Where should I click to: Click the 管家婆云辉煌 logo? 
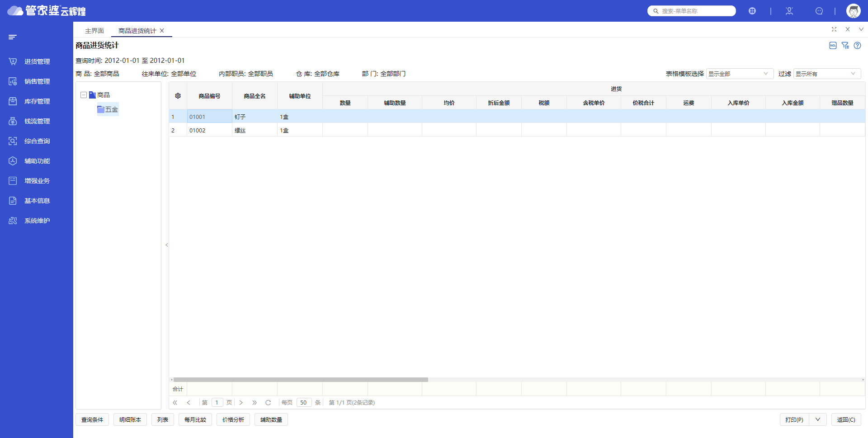(47, 10)
